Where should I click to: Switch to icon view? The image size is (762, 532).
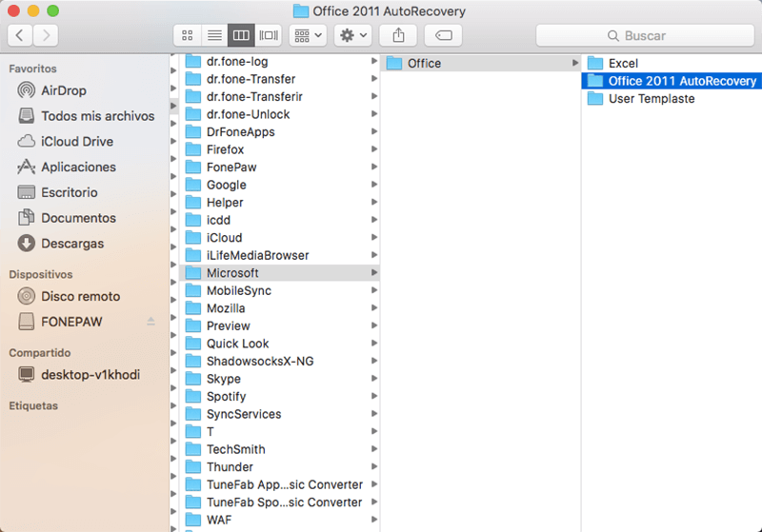(187, 35)
